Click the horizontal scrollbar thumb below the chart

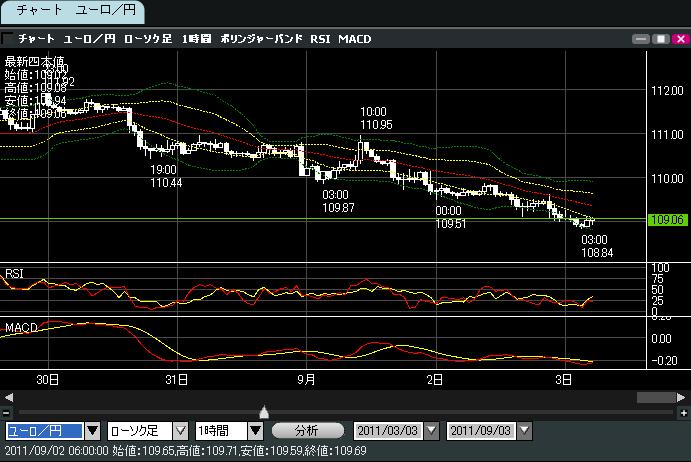tap(655, 397)
